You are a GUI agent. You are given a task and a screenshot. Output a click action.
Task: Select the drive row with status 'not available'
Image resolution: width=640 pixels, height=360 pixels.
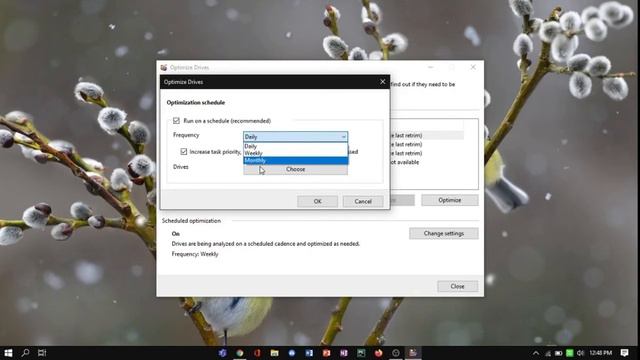tap(427, 162)
